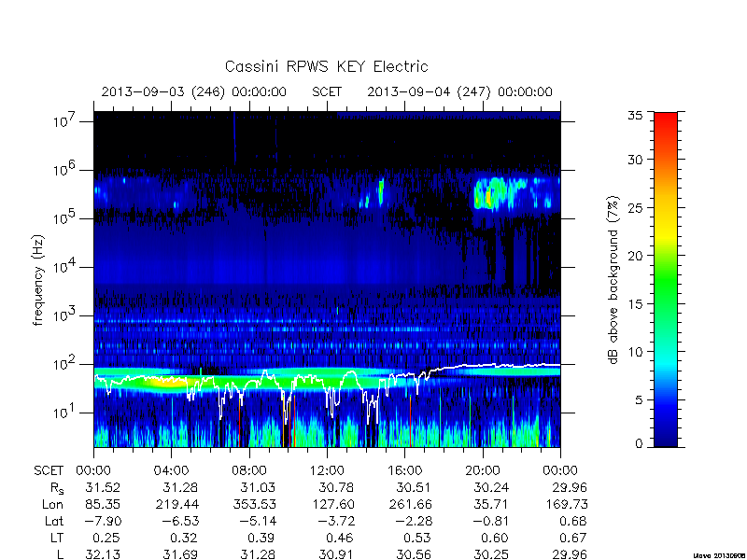The height and width of the screenshot is (560, 747).
Task: Click the 35 tick on the color scale
Action: pos(635,115)
